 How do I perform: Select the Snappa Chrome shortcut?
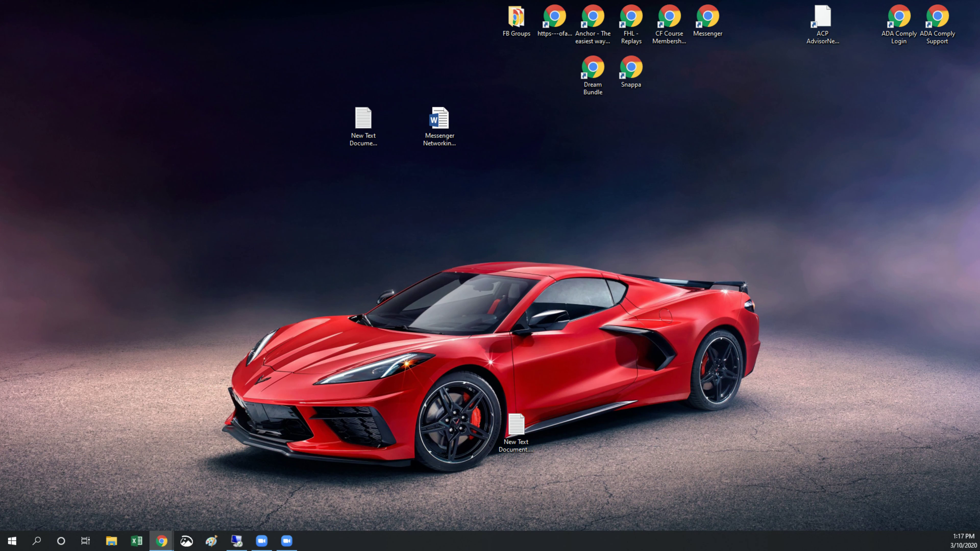click(x=631, y=72)
